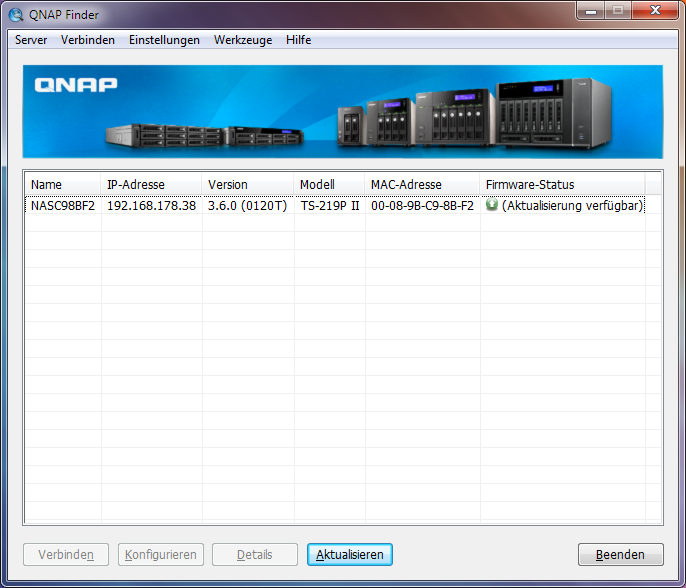Select the Aktualisierung verfügbar status text
This screenshot has height=588, width=686.
(x=572, y=205)
